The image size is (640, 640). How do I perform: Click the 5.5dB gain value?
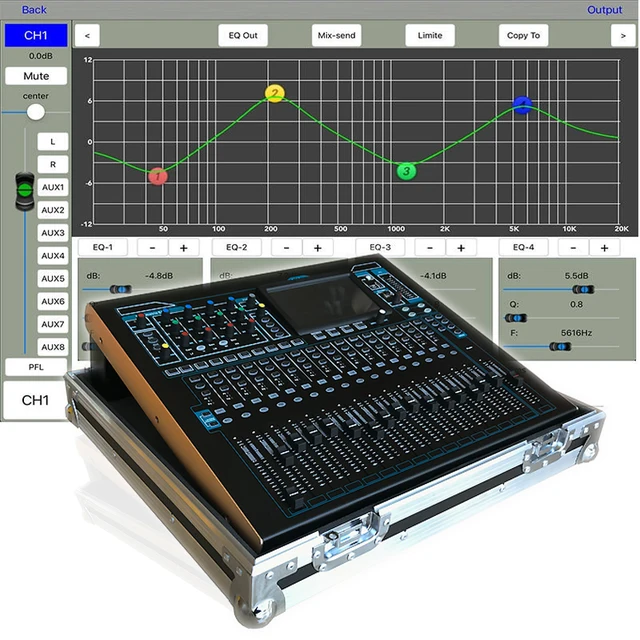coord(576,276)
